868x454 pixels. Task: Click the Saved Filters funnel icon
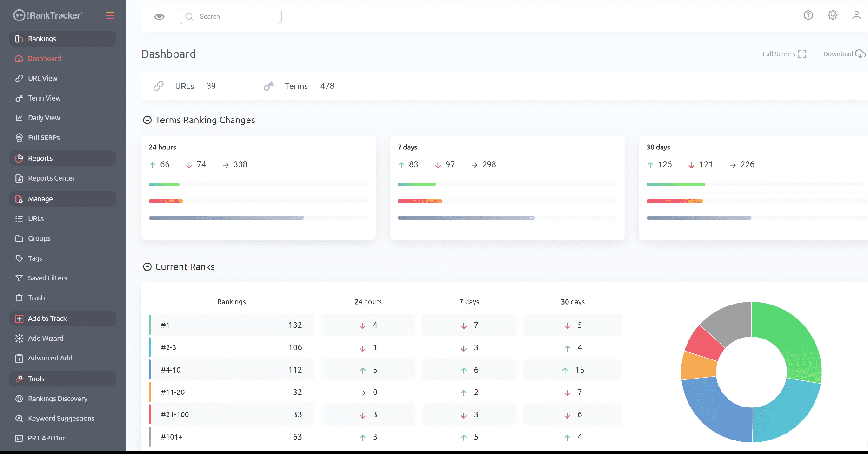click(x=19, y=278)
